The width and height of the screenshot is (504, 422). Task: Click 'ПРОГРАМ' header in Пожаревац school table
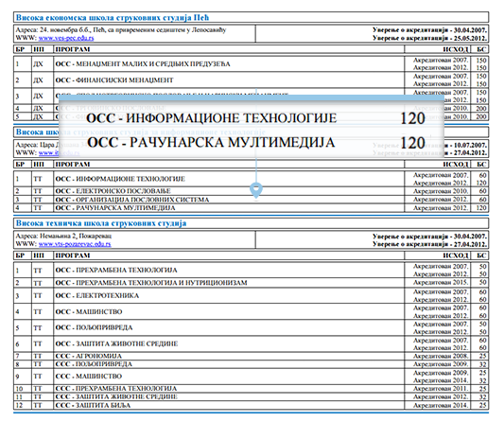click(73, 255)
